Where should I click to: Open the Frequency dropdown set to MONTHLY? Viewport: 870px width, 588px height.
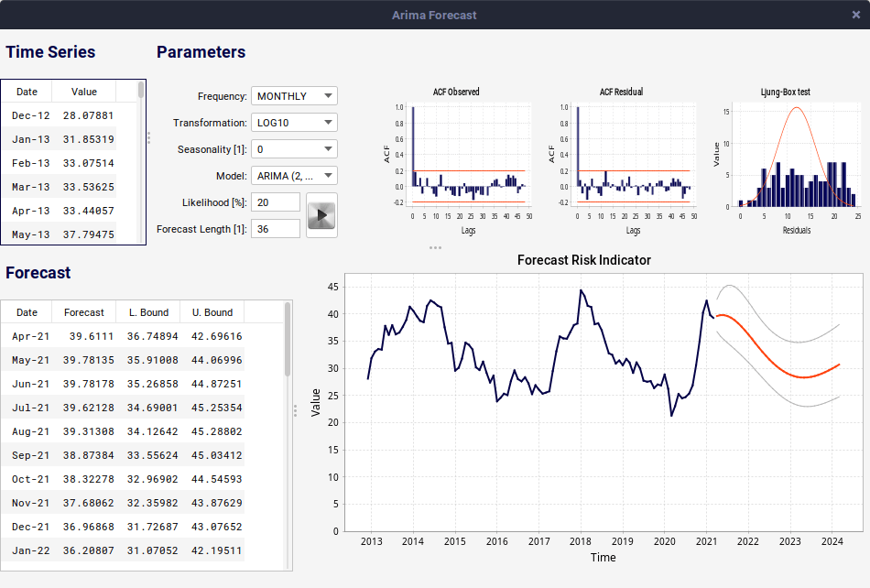(294, 96)
